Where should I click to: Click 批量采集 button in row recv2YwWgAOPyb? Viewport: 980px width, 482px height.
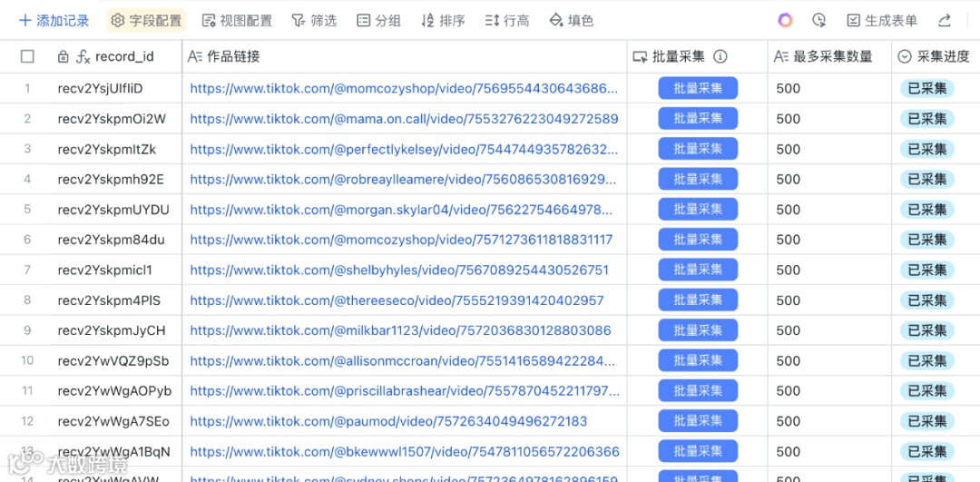click(698, 390)
